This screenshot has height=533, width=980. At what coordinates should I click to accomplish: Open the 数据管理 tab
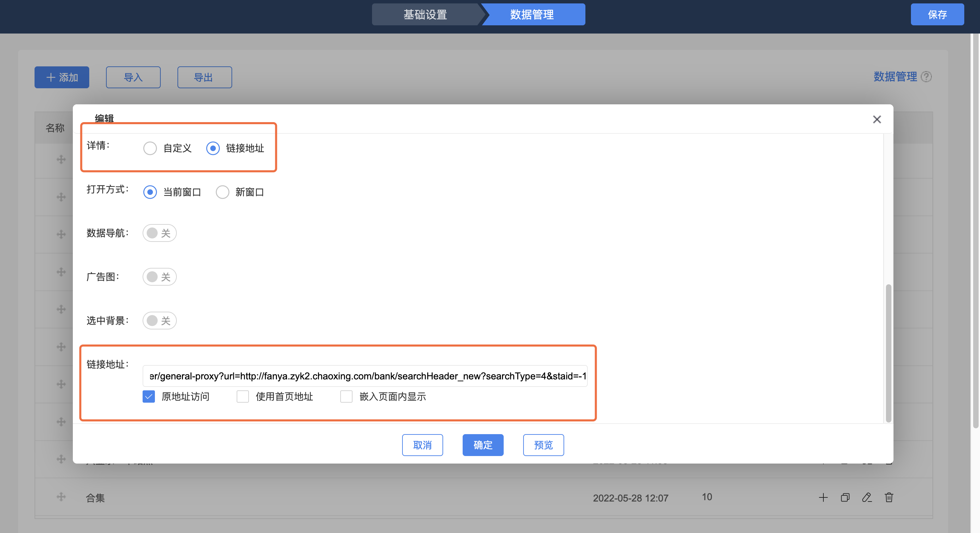pyautogui.click(x=531, y=14)
